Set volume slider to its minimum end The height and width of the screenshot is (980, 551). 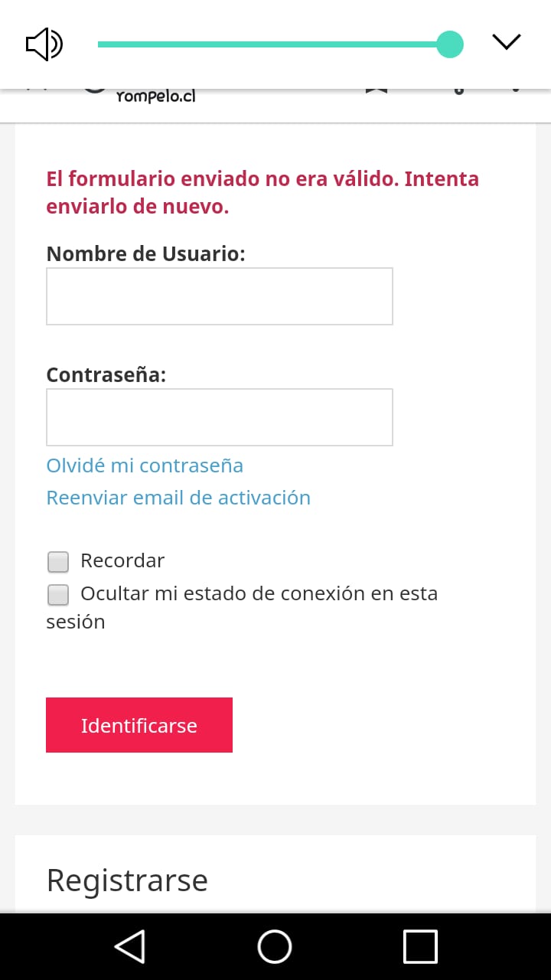(100, 44)
